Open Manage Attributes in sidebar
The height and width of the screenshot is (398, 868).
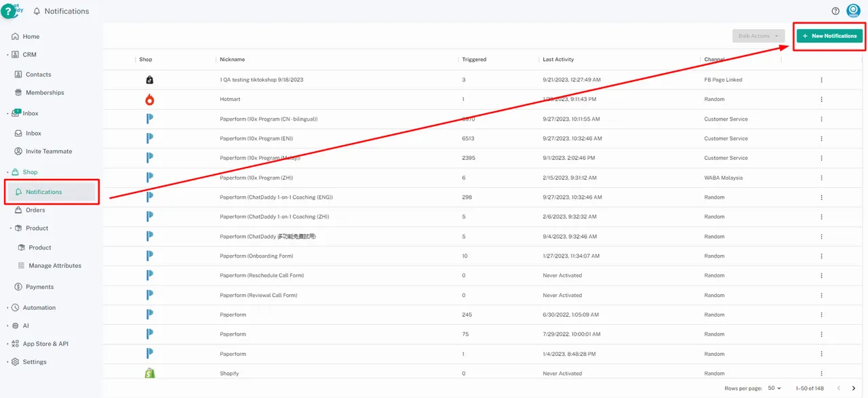[54, 266]
